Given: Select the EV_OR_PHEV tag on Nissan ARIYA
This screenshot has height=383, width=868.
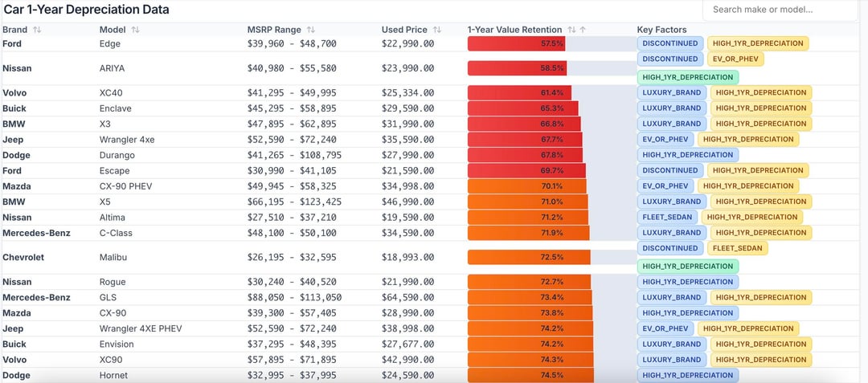Looking at the screenshot, I should coord(735,59).
